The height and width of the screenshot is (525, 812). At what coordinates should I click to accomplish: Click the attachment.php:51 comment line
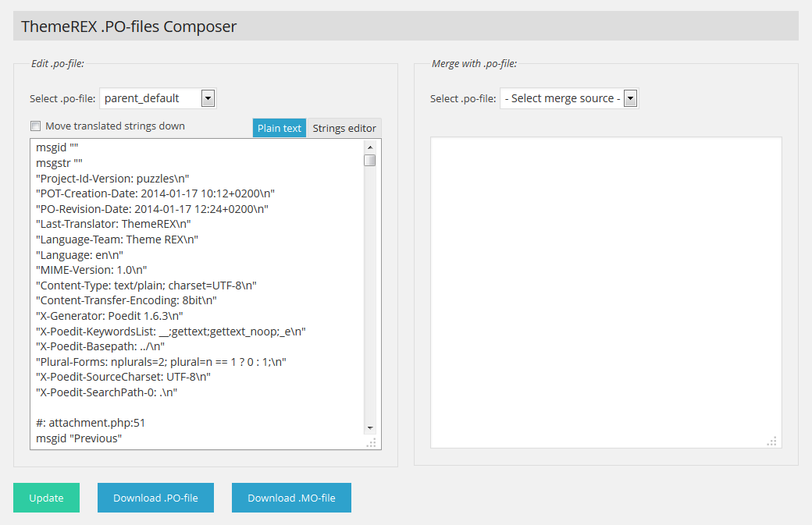[91, 423]
